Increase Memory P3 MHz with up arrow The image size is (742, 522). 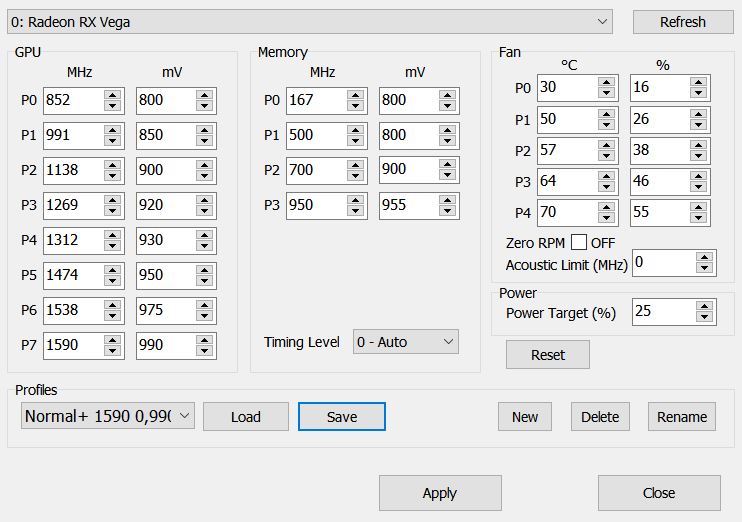tap(355, 200)
